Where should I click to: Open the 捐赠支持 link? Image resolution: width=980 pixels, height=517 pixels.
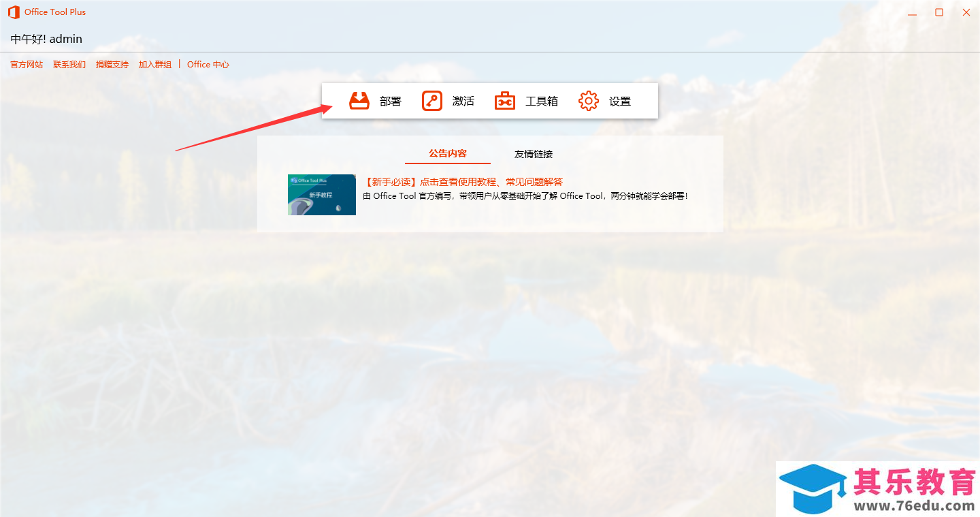[x=112, y=65]
